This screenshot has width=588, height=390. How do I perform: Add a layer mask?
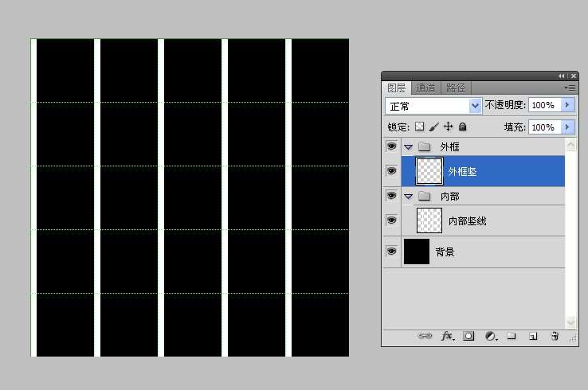[468, 337]
